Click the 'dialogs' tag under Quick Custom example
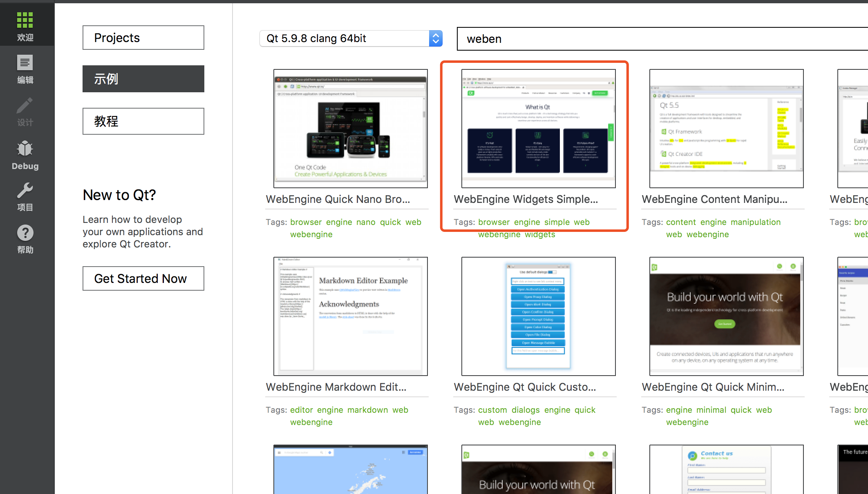Screen dimensions: 868x494 coord(526,410)
